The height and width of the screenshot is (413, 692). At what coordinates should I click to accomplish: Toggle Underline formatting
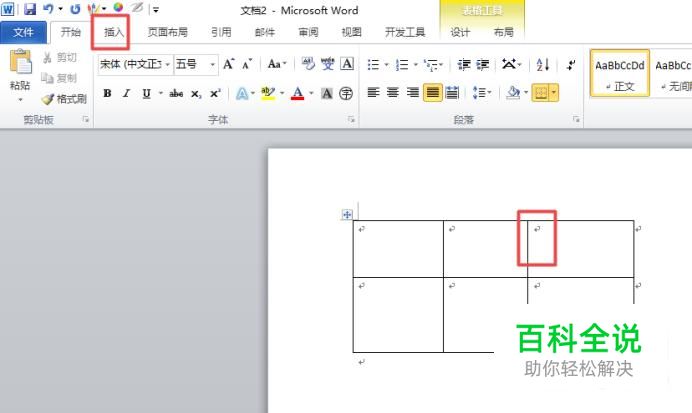click(x=147, y=94)
